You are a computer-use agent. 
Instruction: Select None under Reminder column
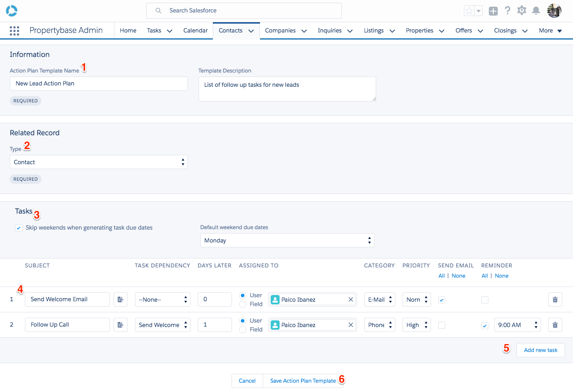pyautogui.click(x=502, y=276)
